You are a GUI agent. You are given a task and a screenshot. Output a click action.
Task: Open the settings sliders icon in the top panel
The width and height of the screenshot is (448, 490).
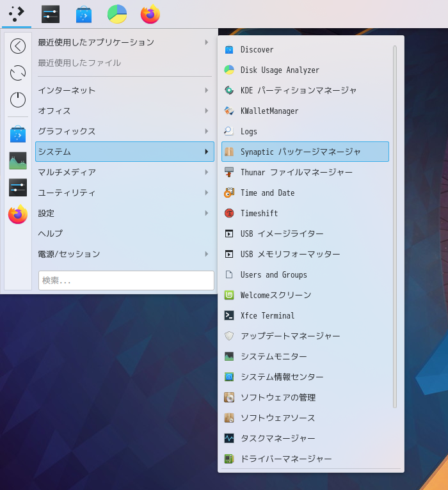51,14
